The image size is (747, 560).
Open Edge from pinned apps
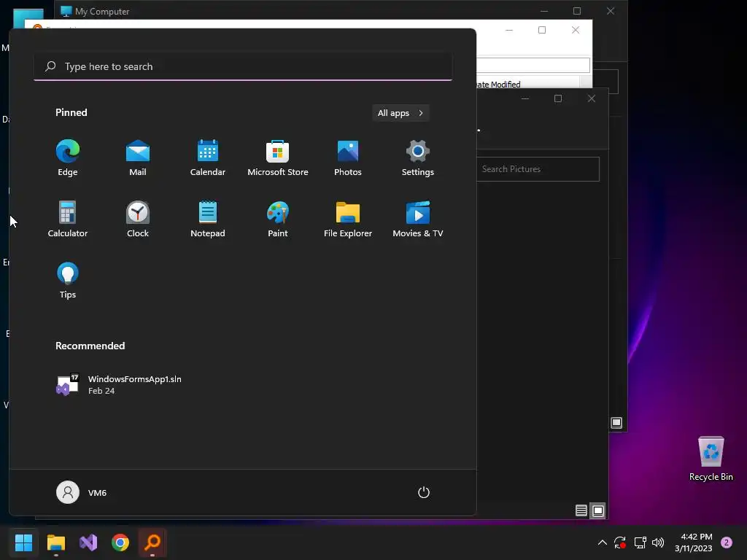coord(68,157)
